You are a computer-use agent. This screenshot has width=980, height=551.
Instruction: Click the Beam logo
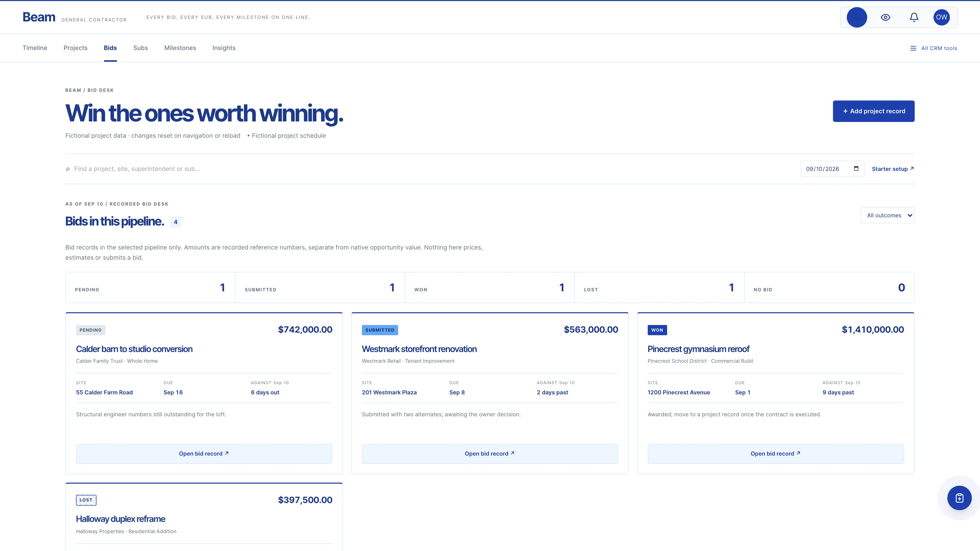(x=39, y=17)
